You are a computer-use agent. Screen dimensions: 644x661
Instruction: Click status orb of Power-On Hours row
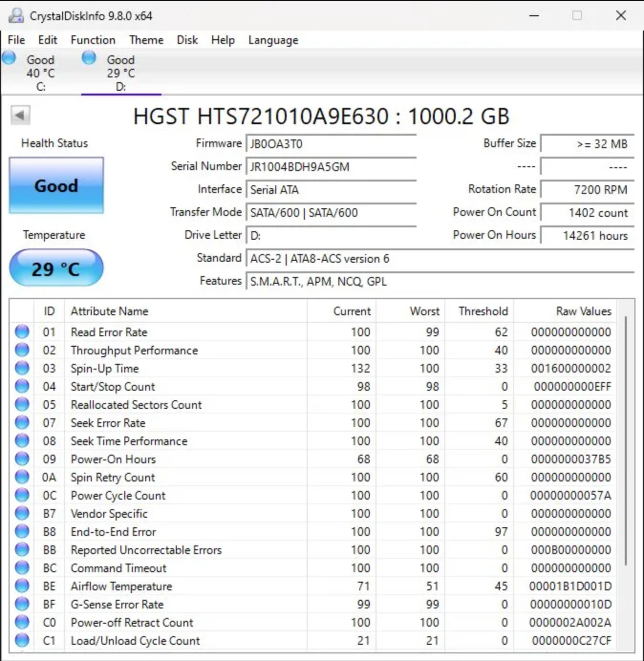pyautogui.click(x=22, y=458)
